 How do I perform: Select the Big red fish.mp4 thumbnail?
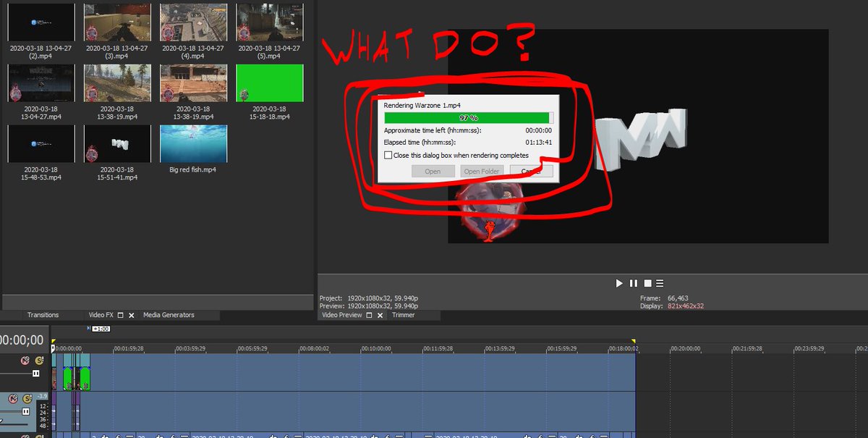pyautogui.click(x=193, y=143)
